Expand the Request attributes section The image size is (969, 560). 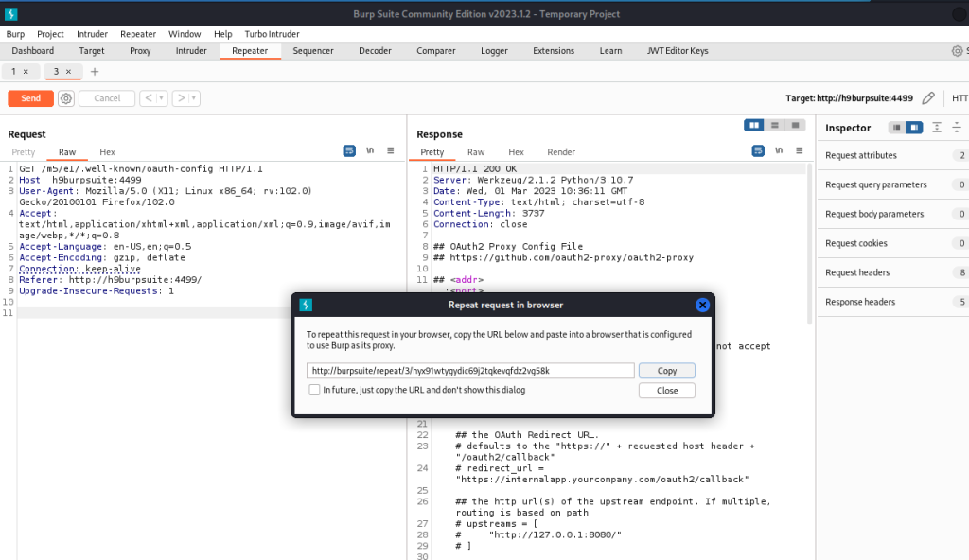893,155
